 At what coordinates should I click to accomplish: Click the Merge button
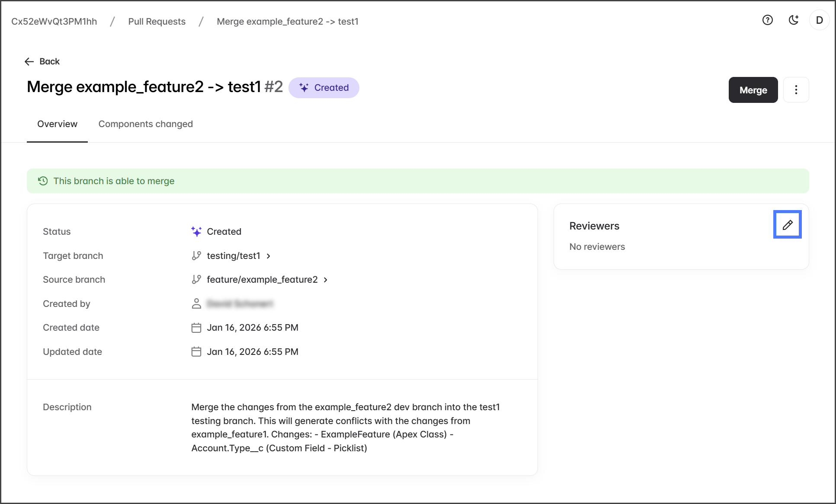click(753, 90)
